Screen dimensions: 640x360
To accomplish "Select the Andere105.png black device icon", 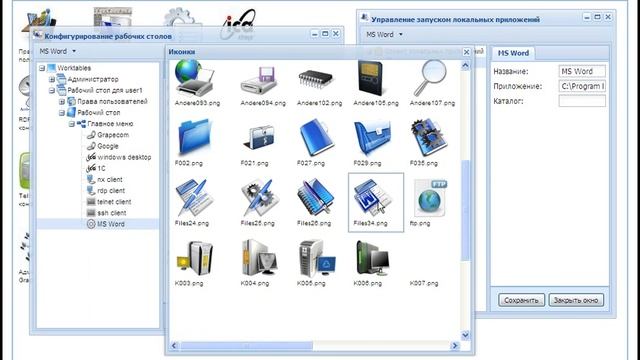I will (x=371, y=78).
